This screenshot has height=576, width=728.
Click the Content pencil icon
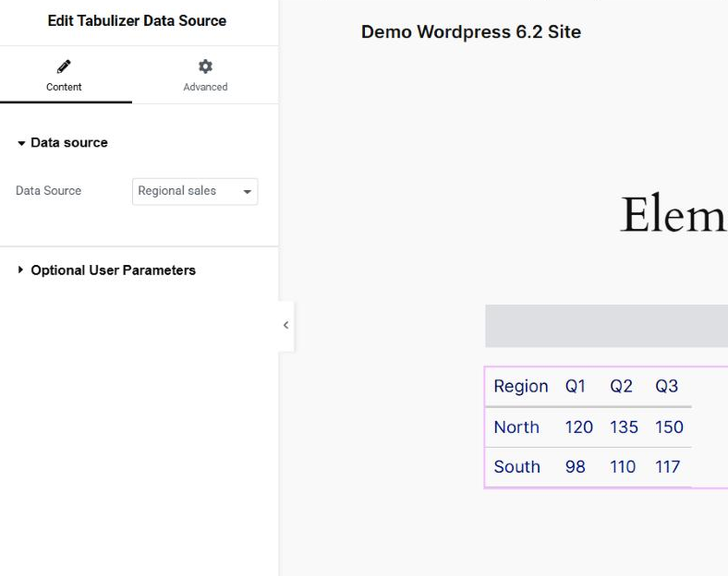[64, 66]
